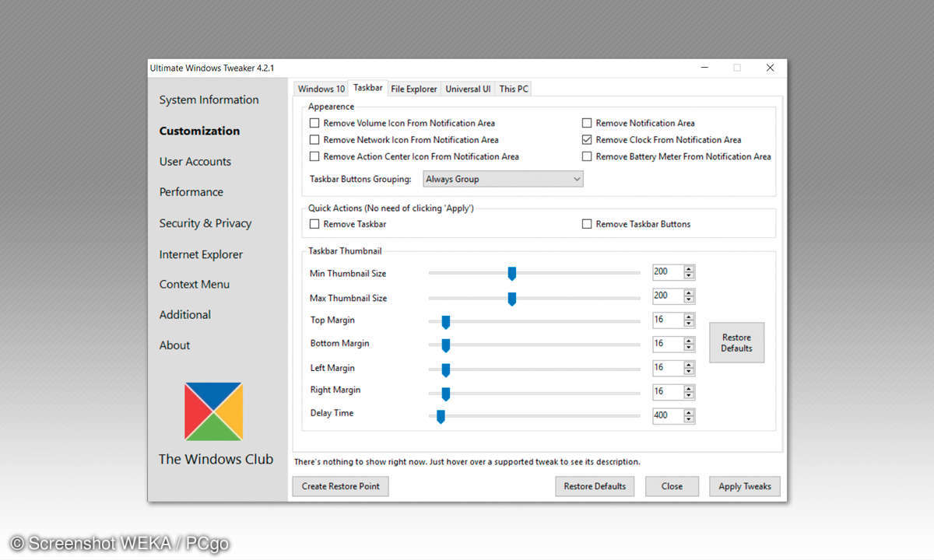Click the Delay Time value field
Image resolution: width=934 pixels, height=560 pixels.
coord(668,415)
